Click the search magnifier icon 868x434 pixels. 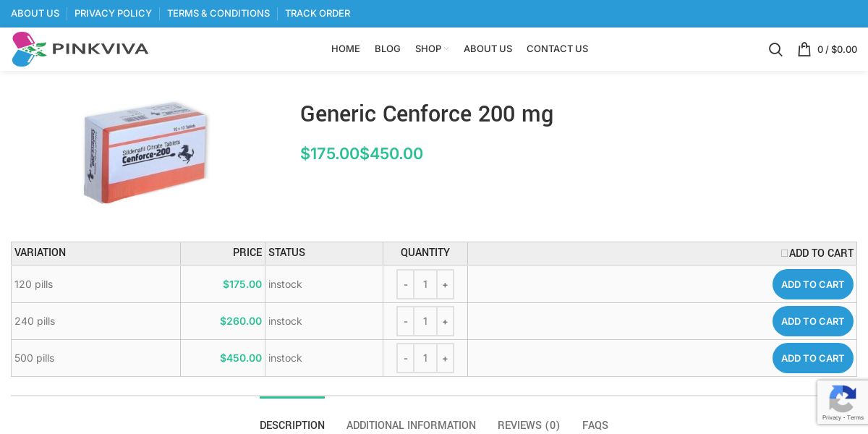coord(775,49)
